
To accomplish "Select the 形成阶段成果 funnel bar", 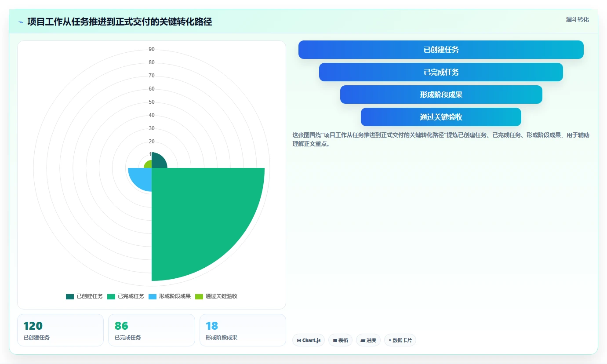I will point(441,95).
